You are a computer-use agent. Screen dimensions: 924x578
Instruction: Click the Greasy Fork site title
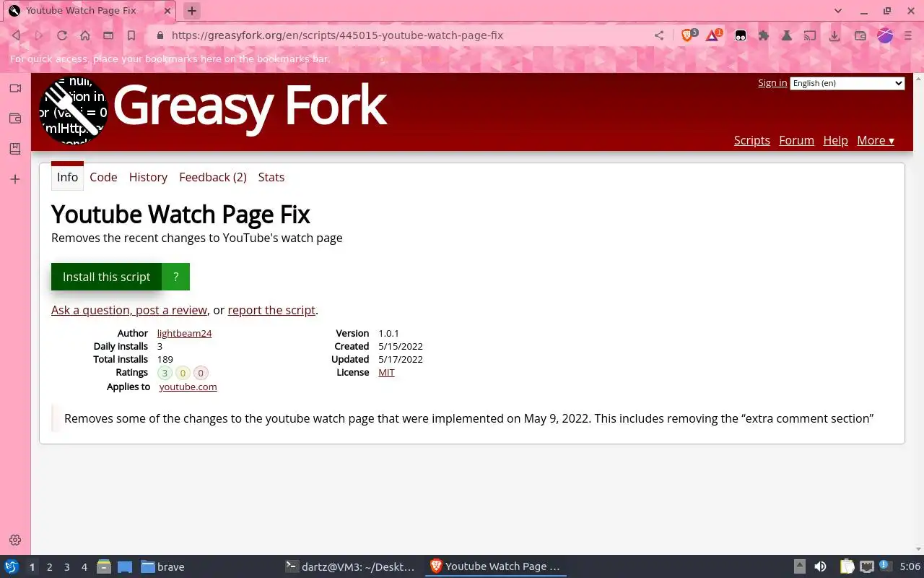250,106
